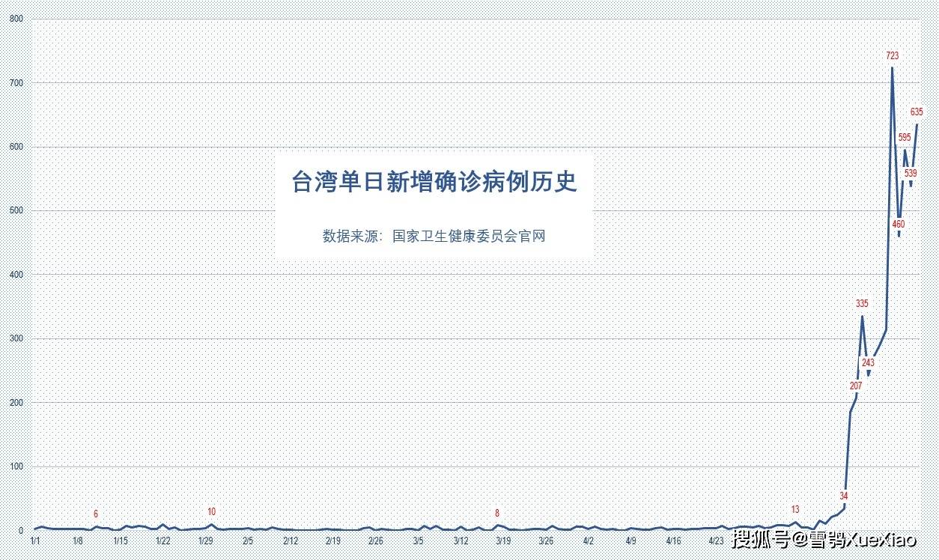Click the 3/19 date on x-axis

pyautogui.click(x=502, y=541)
